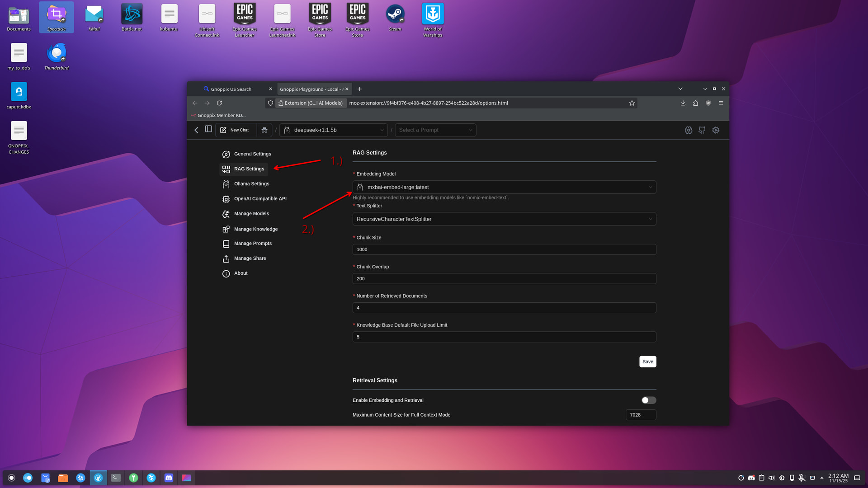Expand the Embedding Model dropdown
Viewport: 868px width, 488px height.
click(x=504, y=187)
